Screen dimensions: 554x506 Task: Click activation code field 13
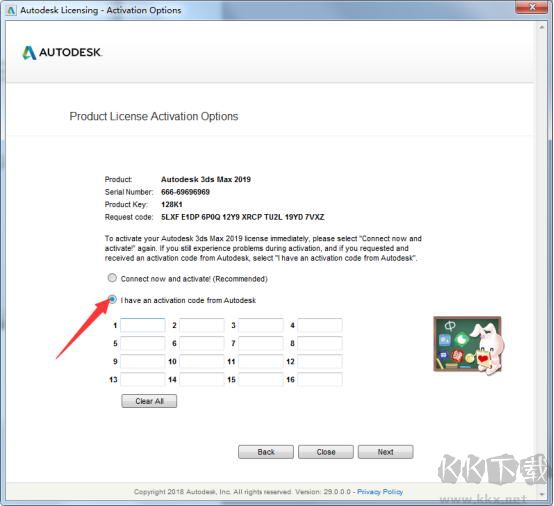143,380
